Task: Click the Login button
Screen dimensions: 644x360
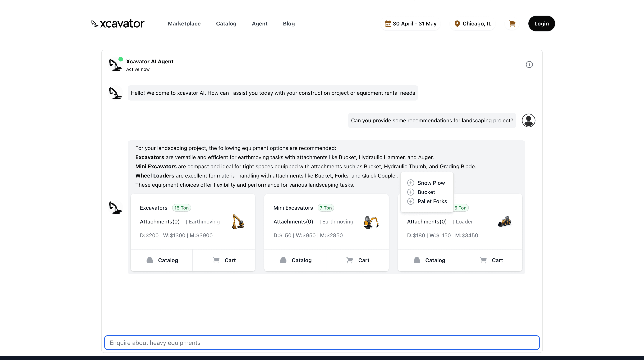Action: 541,24
